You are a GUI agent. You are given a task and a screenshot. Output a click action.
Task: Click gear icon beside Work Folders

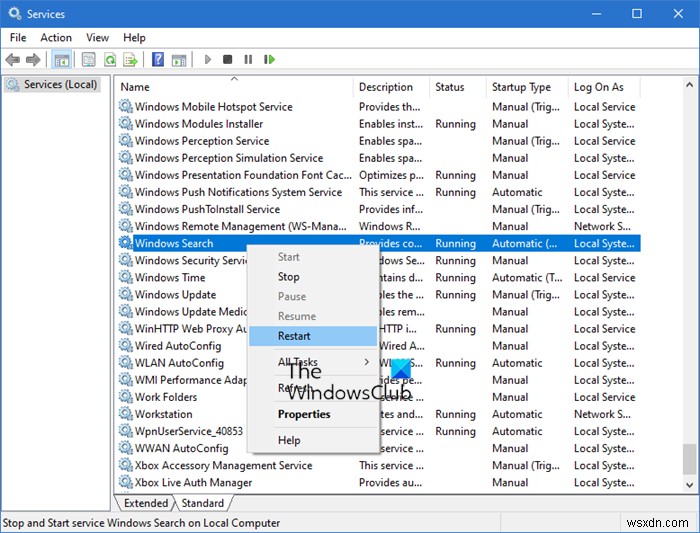pos(126,397)
